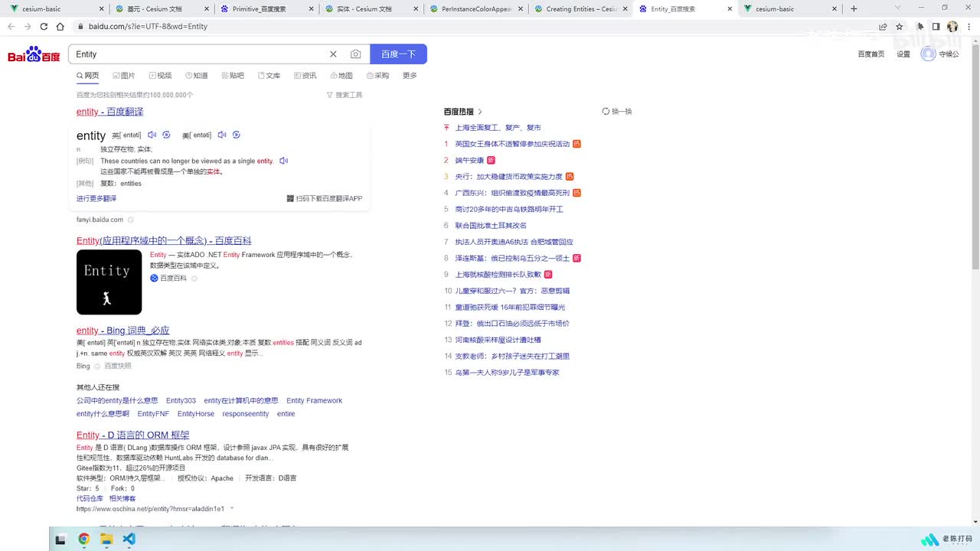Viewport: 980px width, 551px height.
Task: Open the 设置 link
Action: pos(903,54)
